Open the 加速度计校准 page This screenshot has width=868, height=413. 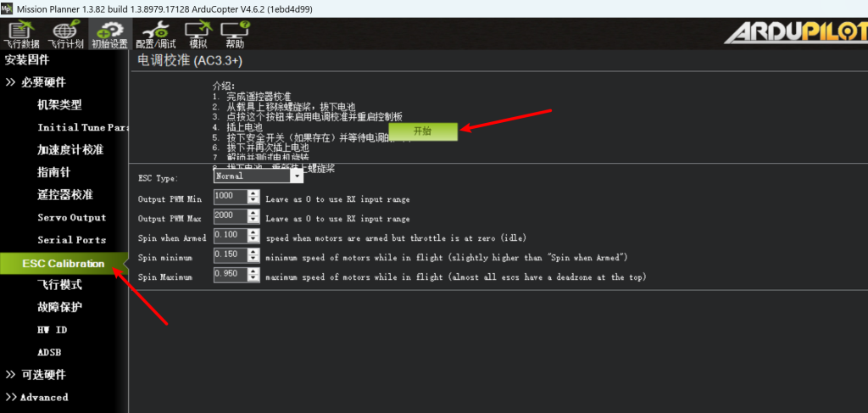tap(70, 150)
